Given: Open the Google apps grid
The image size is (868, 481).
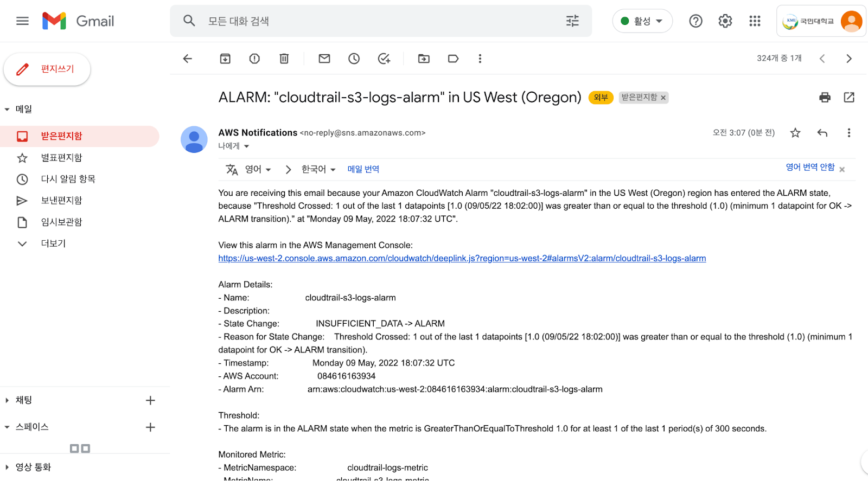Looking at the screenshot, I should [755, 21].
